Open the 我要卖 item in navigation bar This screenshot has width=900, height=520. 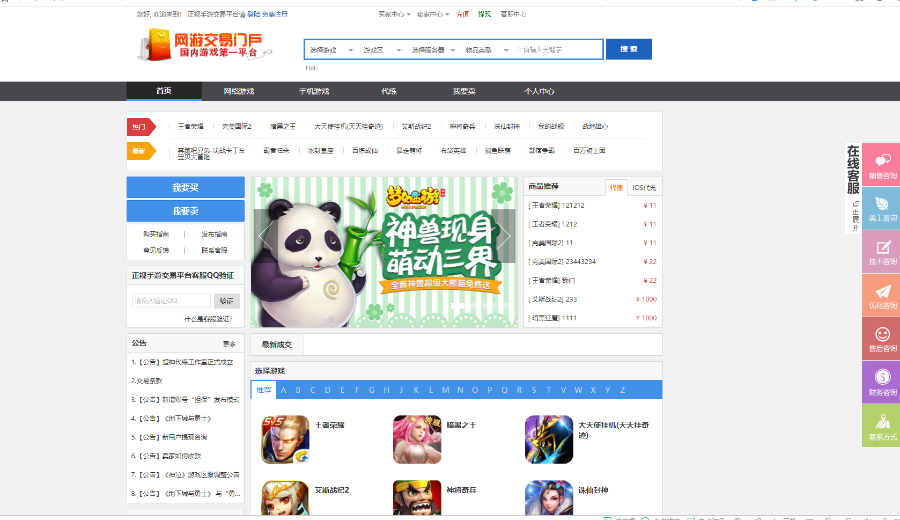pyautogui.click(x=464, y=91)
